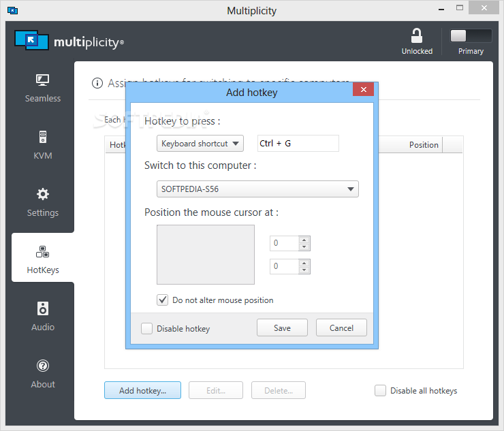Image resolution: width=504 pixels, height=431 pixels.
Task: Click the Ctrl + G hotkey field
Action: point(298,144)
